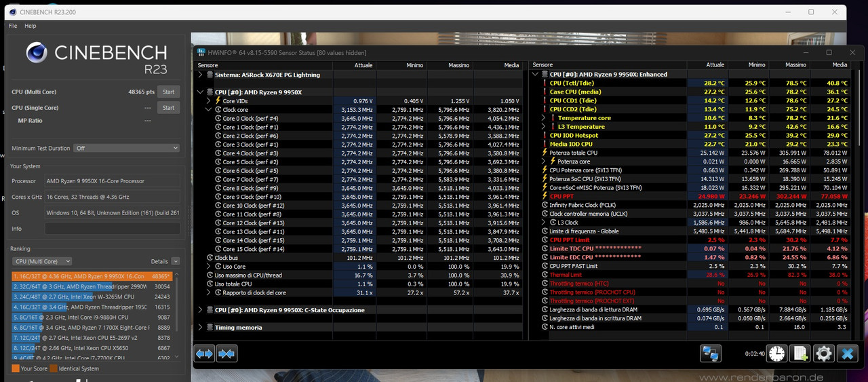
Task: Click Larghezza di banda di lettura icon
Action: click(545, 309)
